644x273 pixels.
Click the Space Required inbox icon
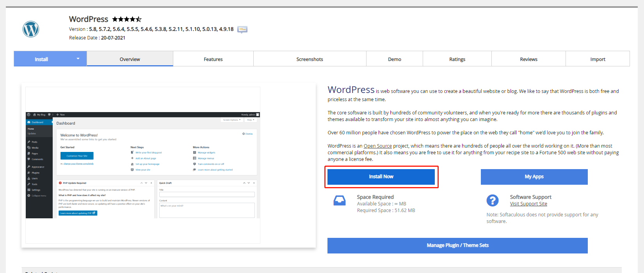pos(339,201)
